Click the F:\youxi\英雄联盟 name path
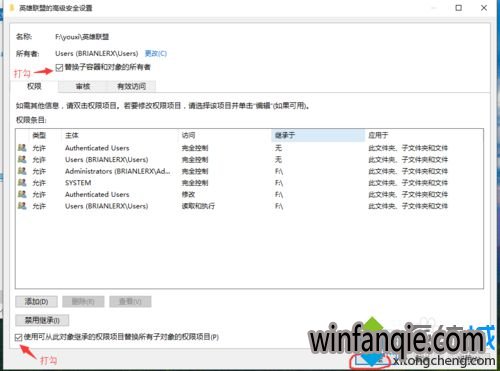Image resolution: width=500 pixels, height=371 pixels. (x=82, y=37)
